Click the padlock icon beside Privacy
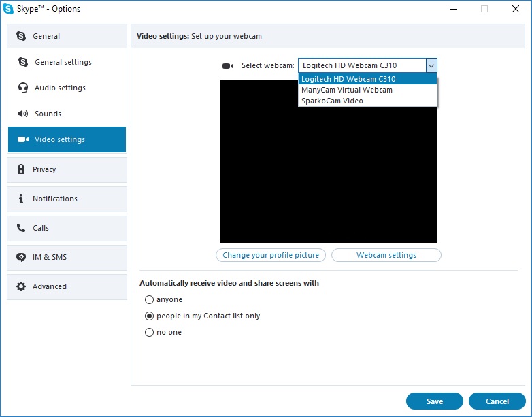 pos(21,169)
